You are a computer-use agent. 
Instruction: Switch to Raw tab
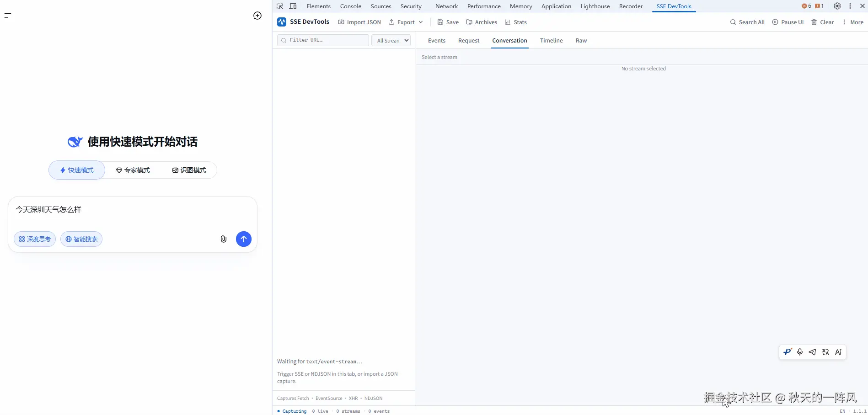coord(581,41)
